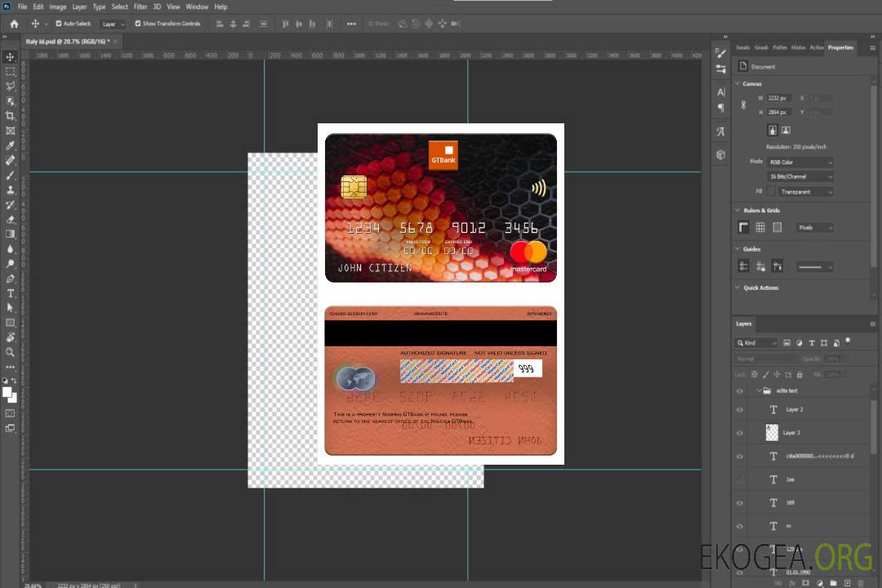
Task: Open the File menu
Action: click(x=22, y=7)
